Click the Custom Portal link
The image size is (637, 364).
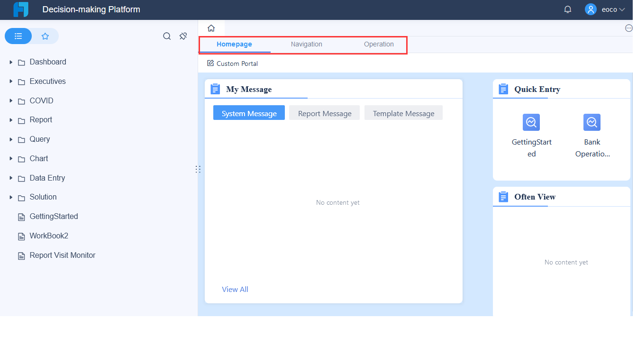232,63
